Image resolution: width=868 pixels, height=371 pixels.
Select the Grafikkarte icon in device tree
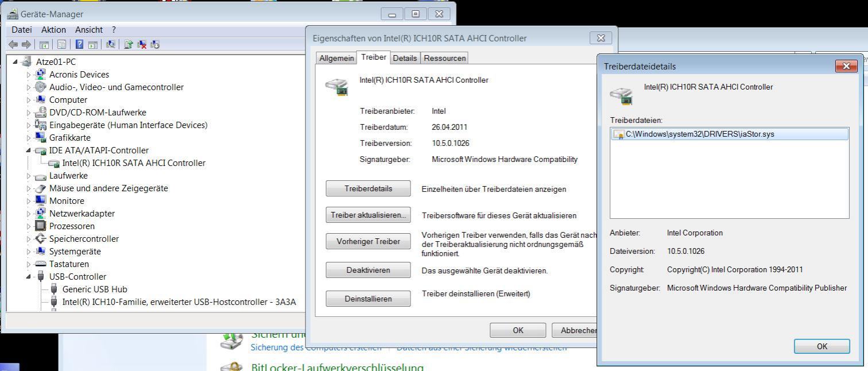40,137
